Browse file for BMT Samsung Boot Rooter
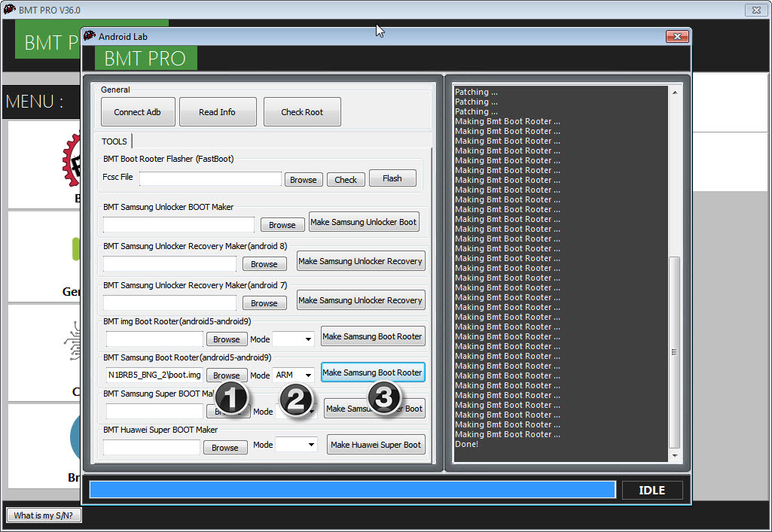 tap(227, 375)
